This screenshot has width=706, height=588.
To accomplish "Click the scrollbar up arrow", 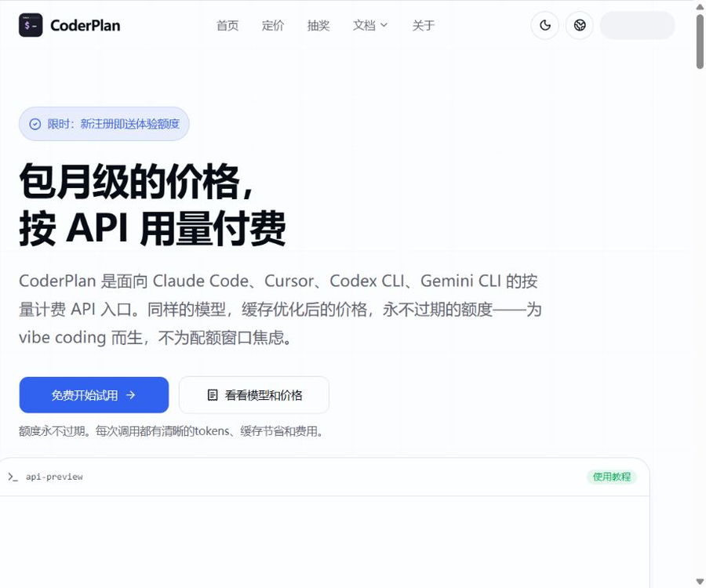I will (x=701, y=7).
